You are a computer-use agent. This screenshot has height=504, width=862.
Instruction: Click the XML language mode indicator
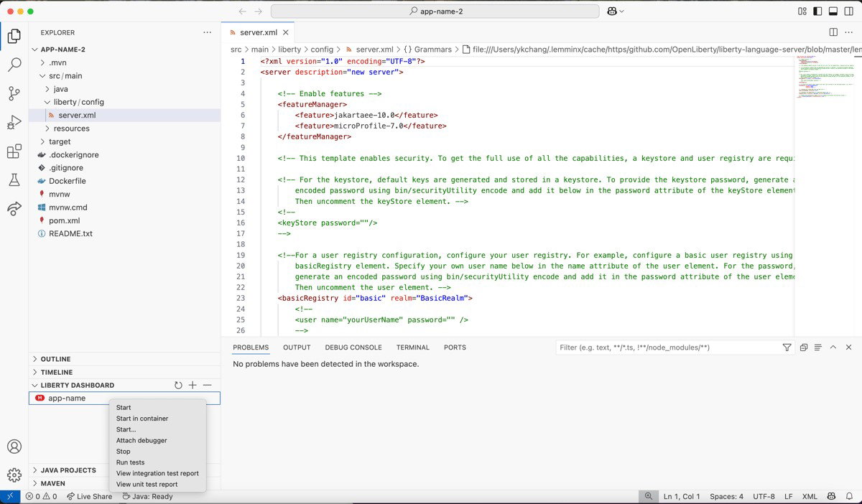[x=810, y=496]
